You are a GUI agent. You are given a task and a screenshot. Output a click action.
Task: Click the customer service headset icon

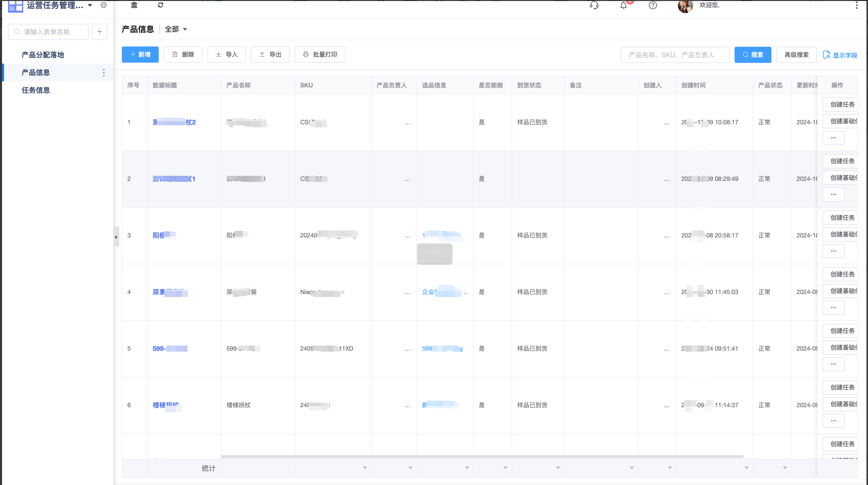click(594, 6)
